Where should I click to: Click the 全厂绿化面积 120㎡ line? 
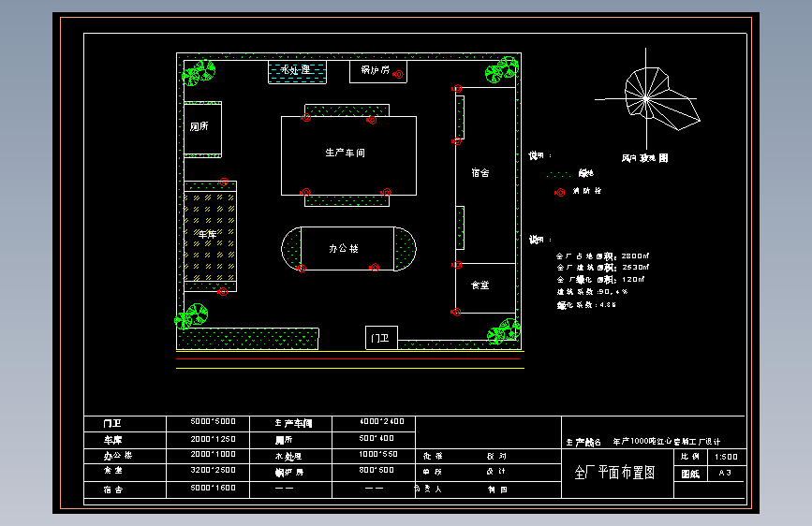[600, 280]
